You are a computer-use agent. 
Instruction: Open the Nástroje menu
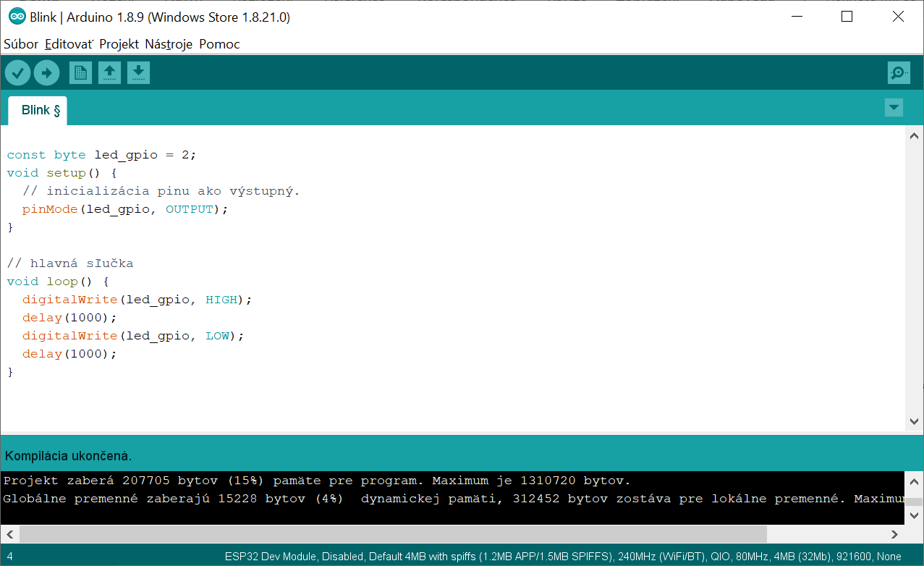[x=169, y=44]
